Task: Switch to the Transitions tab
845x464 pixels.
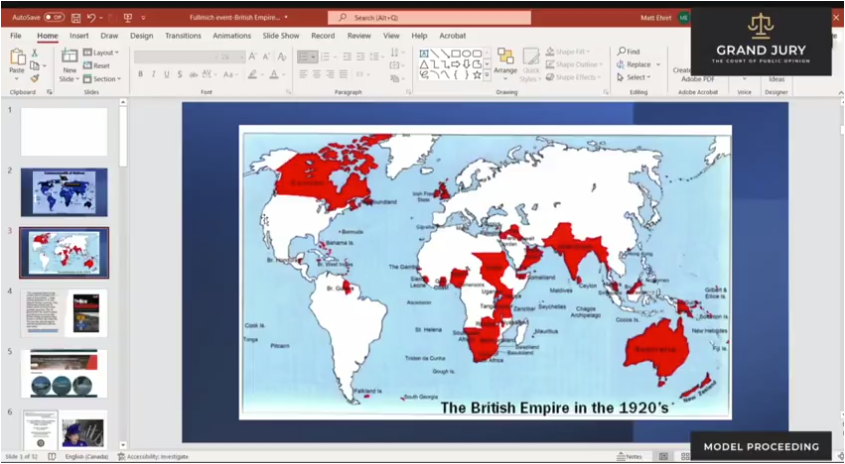Action: pyautogui.click(x=183, y=36)
